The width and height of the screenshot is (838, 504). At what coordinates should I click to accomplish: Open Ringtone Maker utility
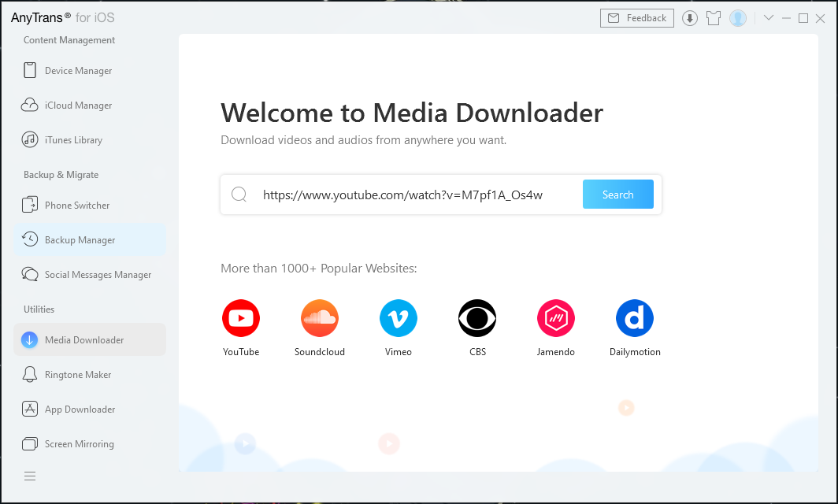[78, 375]
